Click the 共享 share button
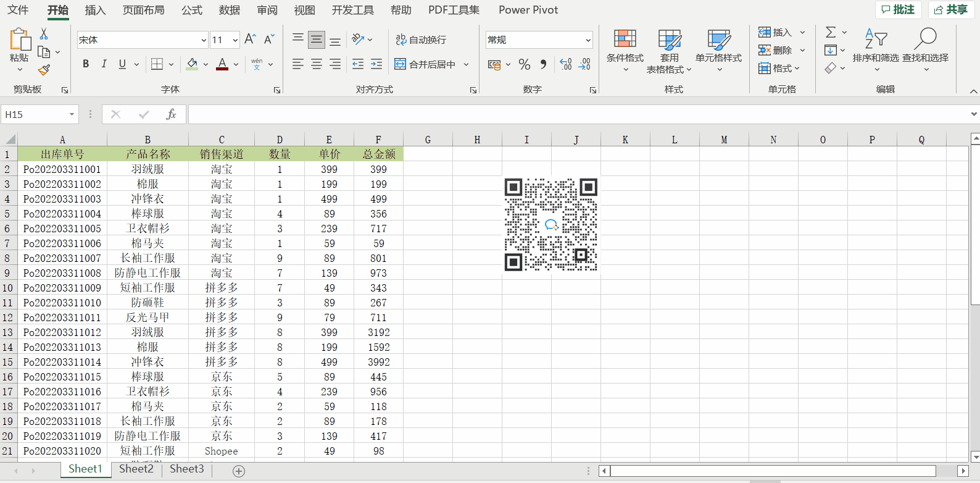 point(951,9)
